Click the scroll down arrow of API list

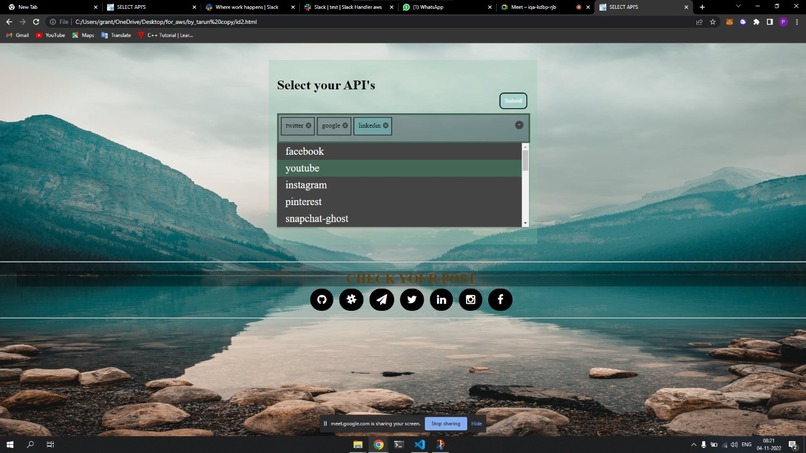tap(525, 223)
